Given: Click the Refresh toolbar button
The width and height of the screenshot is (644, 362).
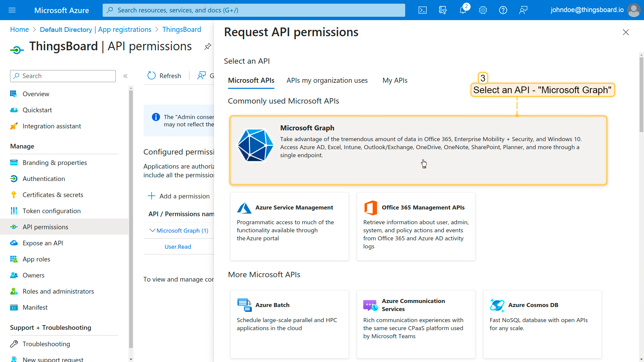Looking at the screenshot, I should [164, 76].
